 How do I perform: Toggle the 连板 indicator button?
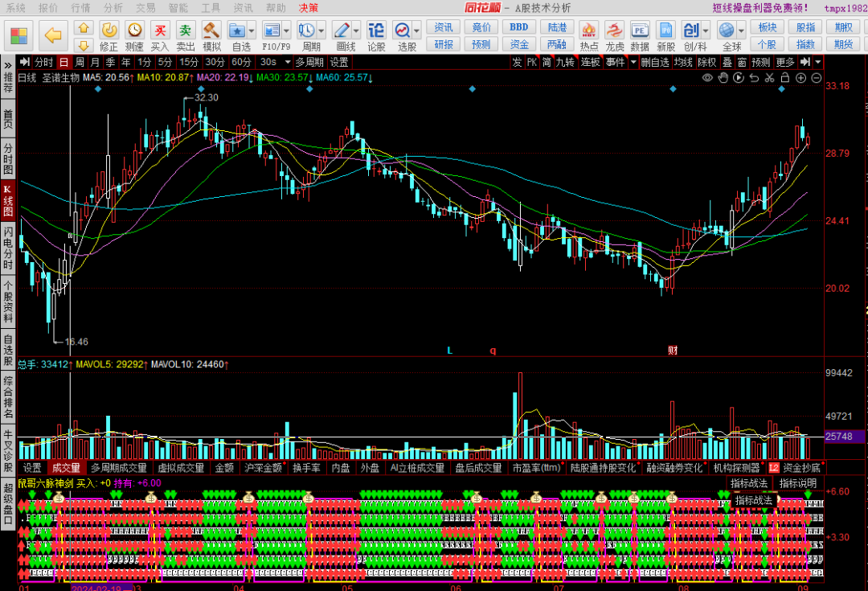click(590, 62)
